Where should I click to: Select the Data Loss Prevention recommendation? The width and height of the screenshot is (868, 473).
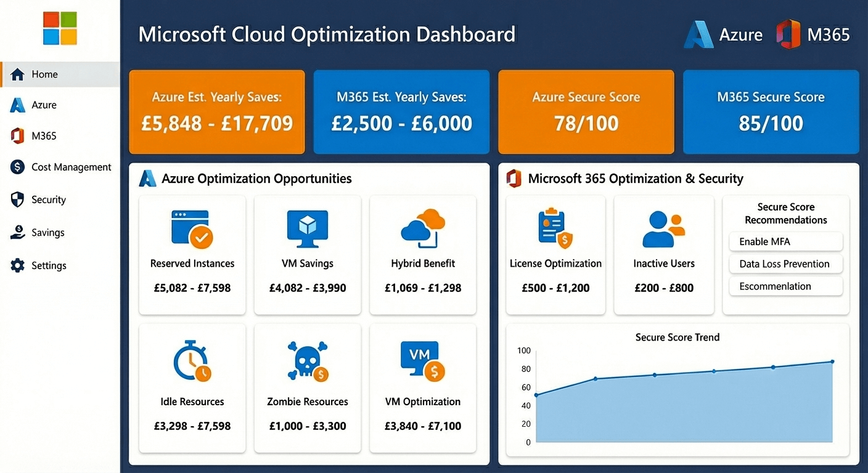click(x=785, y=264)
